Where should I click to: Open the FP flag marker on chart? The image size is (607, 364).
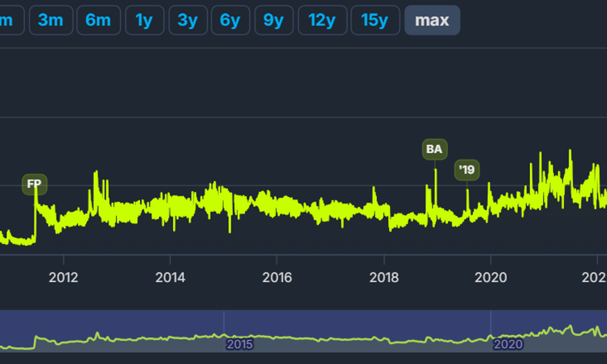click(35, 184)
